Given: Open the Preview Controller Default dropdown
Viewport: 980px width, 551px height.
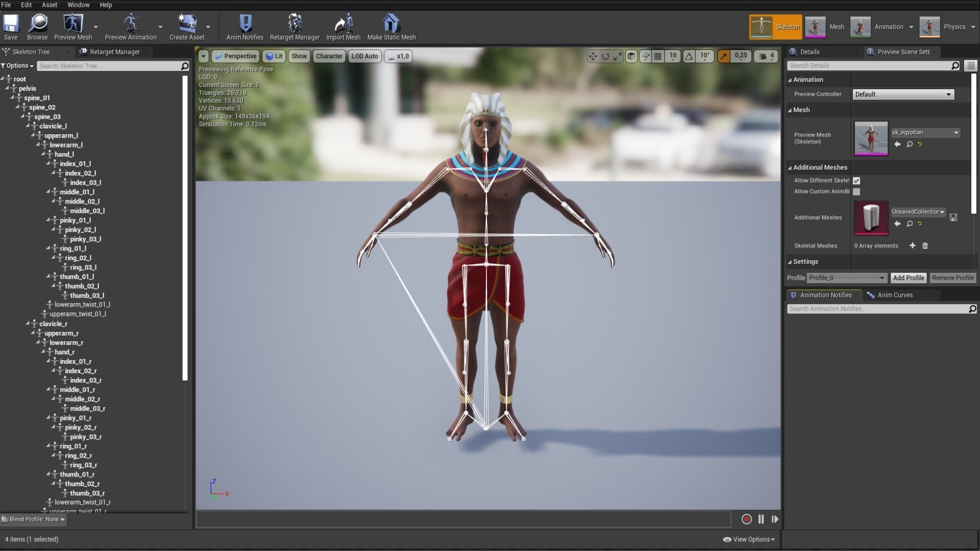Looking at the screenshot, I should coord(903,94).
